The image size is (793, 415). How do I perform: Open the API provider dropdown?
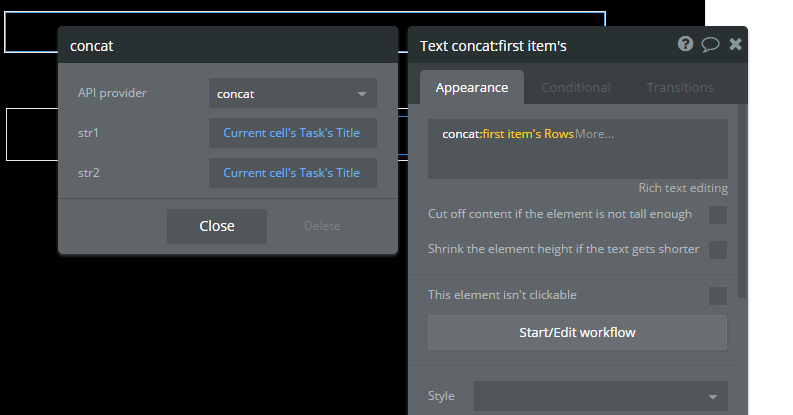[x=293, y=94]
